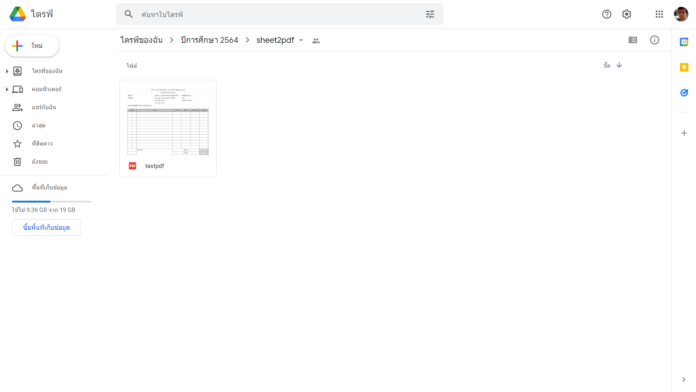696x392 pixels.
Task: Open the Starred section
Action: (x=42, y=143)
